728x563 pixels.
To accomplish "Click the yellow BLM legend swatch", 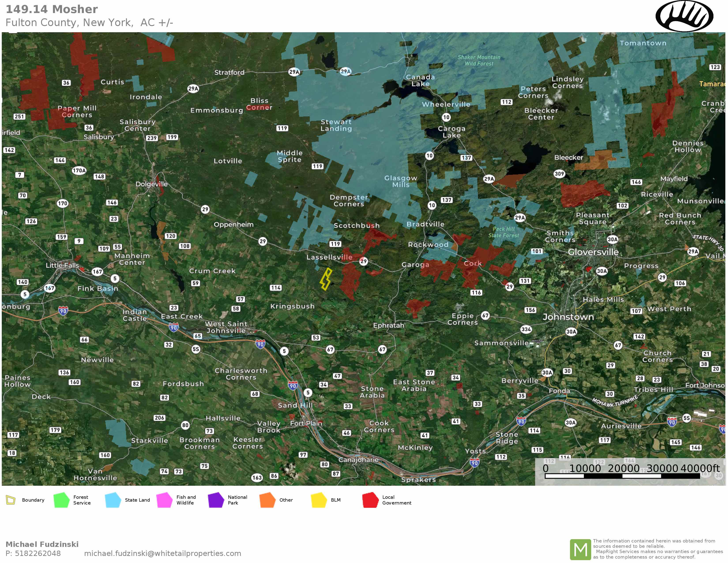I will coord(319,500).
